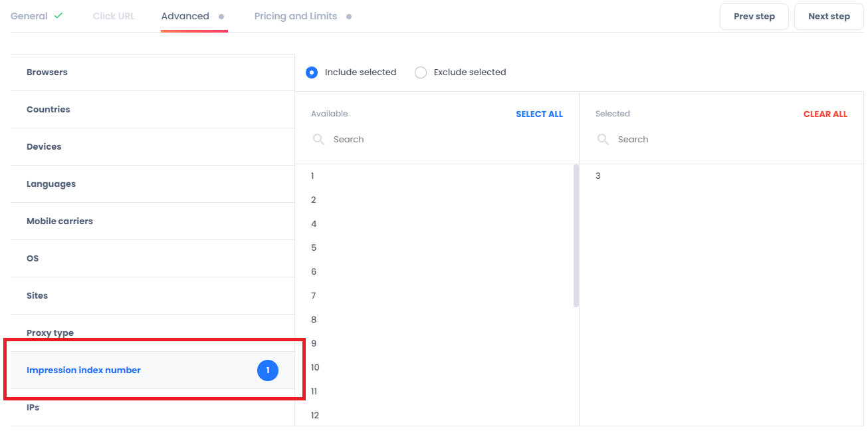Click the Next step button
Screen dimensions: 868x431
829,17
